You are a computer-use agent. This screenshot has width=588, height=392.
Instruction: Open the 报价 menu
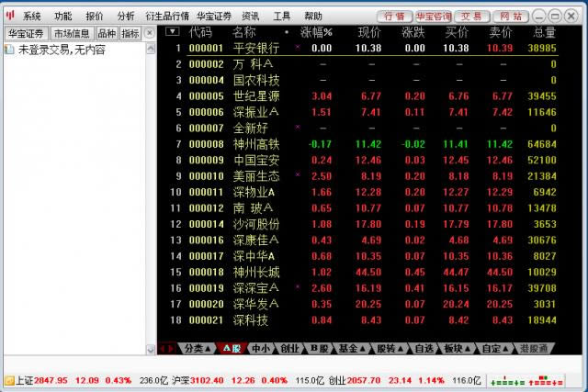coord(94,17)
